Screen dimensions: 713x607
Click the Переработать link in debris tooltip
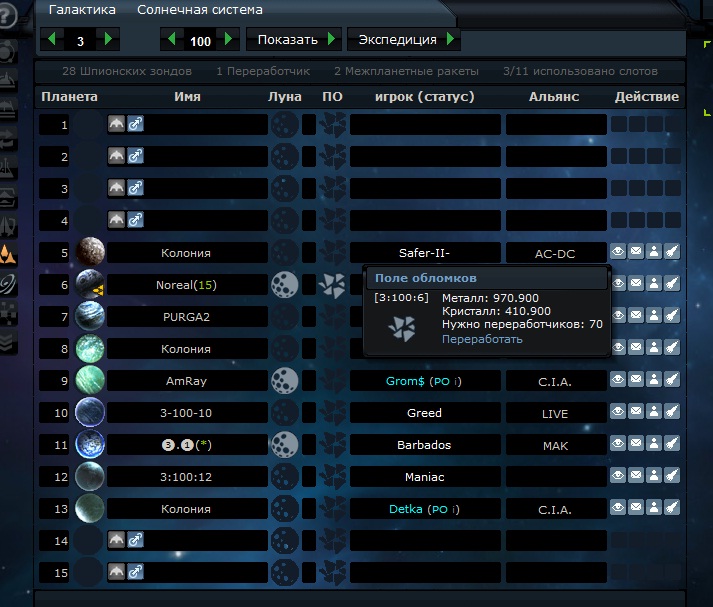(482, 339)
